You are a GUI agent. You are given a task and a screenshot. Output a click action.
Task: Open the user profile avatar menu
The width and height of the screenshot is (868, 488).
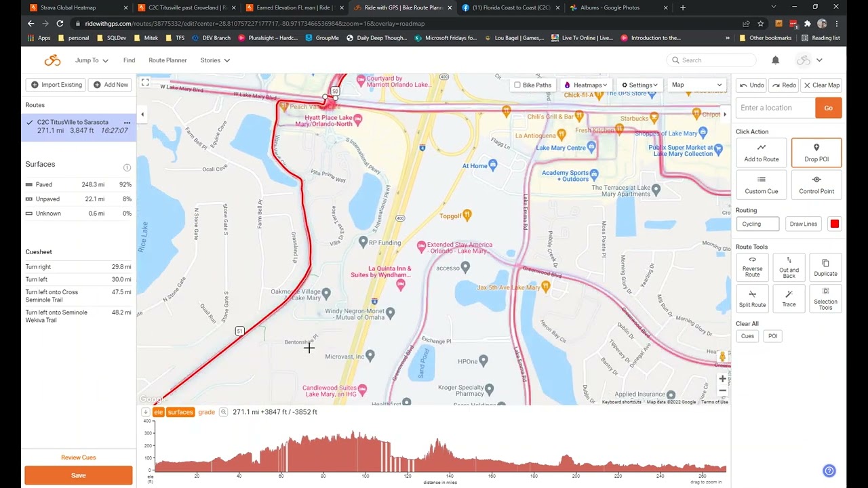click(x=809, y=60)
